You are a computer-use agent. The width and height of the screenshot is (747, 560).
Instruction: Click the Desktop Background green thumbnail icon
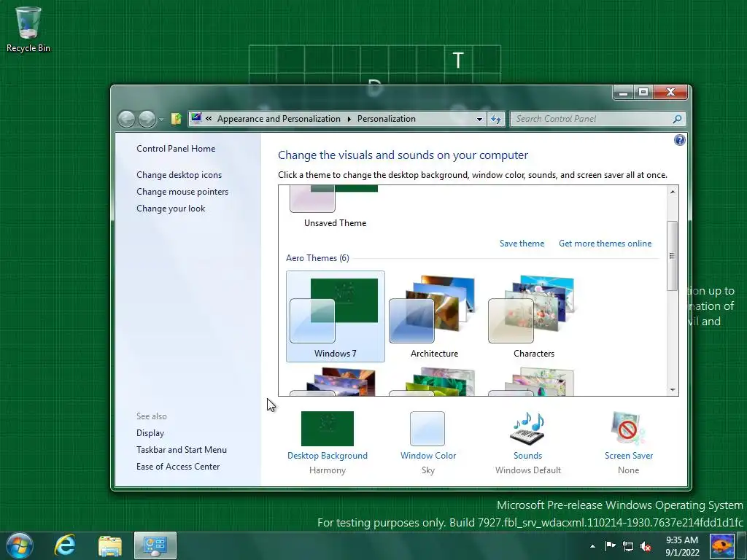[x=328, y=429]
